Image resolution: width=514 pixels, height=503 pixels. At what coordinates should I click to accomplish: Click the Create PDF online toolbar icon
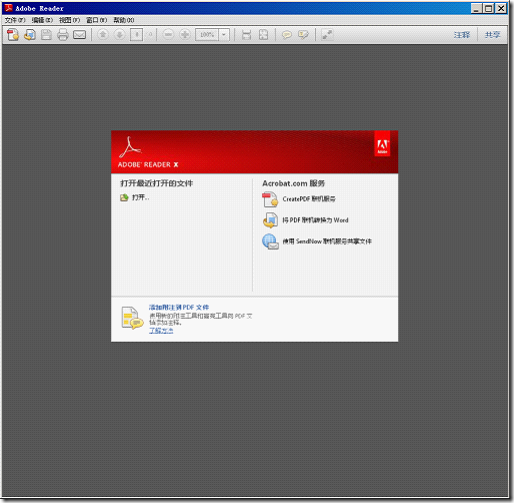(13, 35)
